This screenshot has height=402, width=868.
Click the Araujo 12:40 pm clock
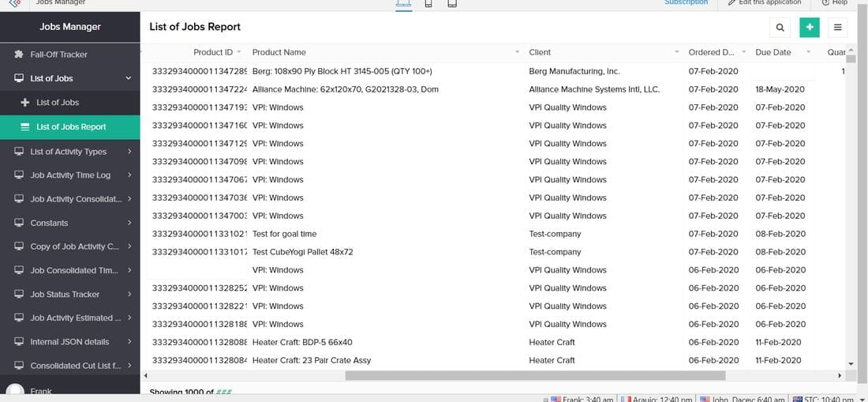[657, 399]
